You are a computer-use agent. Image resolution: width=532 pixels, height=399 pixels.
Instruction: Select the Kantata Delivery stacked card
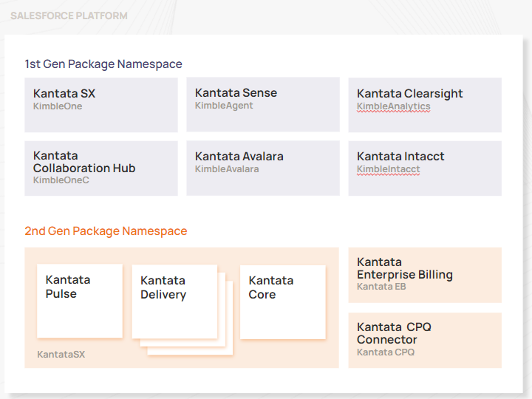[x=174, y=301]
